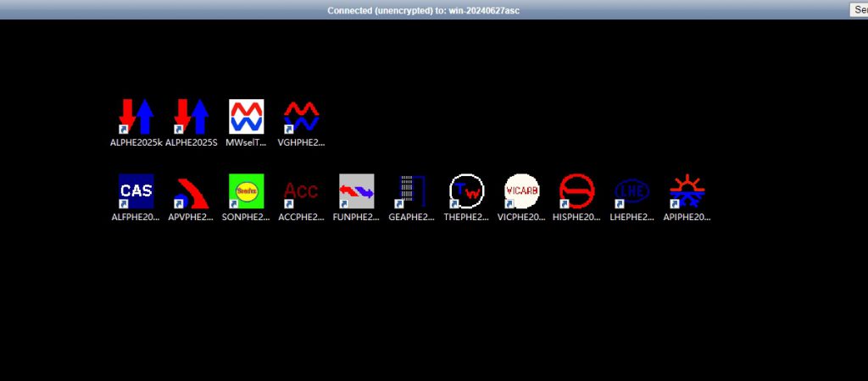Screen dimensions: 868x381
Task: Open the ALFPHE20 CAS shortcut icon
Action: [136, 191]
